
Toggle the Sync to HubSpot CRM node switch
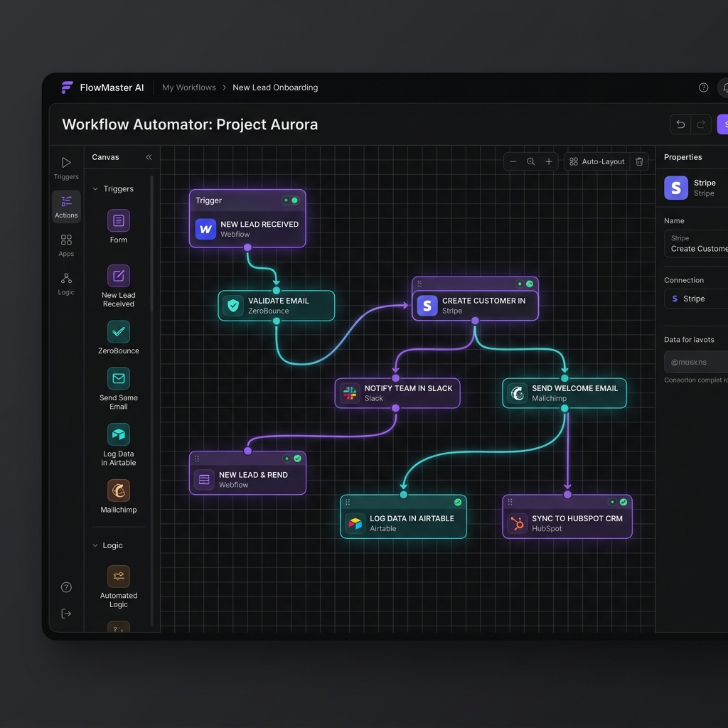(618, 502)
